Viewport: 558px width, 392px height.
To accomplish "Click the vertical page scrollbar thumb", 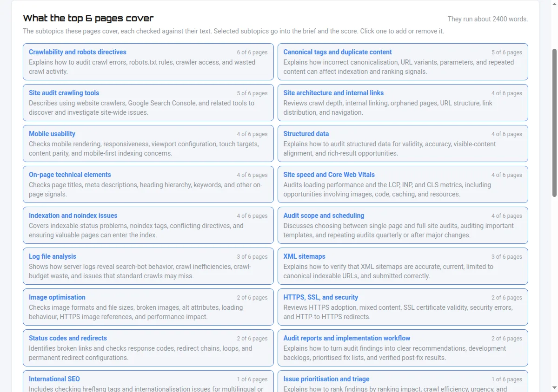I will 554,123.
